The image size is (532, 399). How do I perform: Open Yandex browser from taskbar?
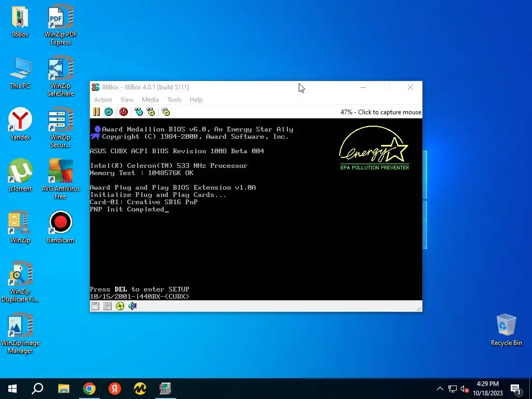click(x=115, y=389)
